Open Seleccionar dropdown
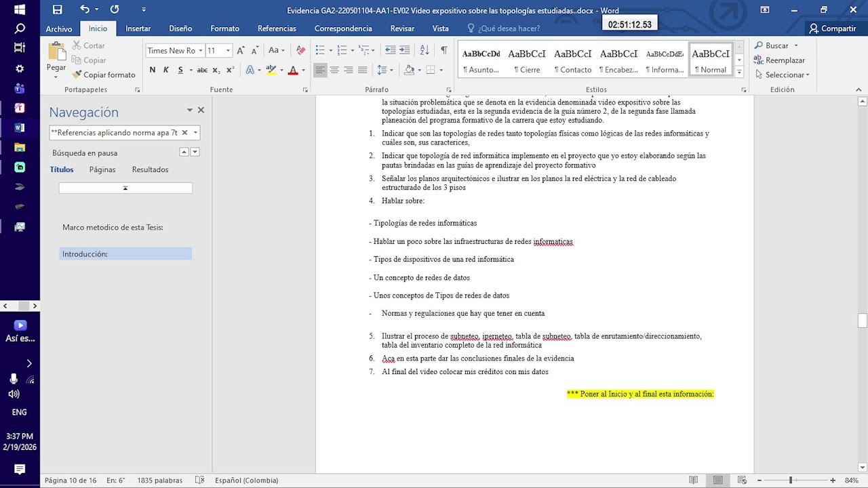Viewport: 868px width, 488px height. (783, 75)
